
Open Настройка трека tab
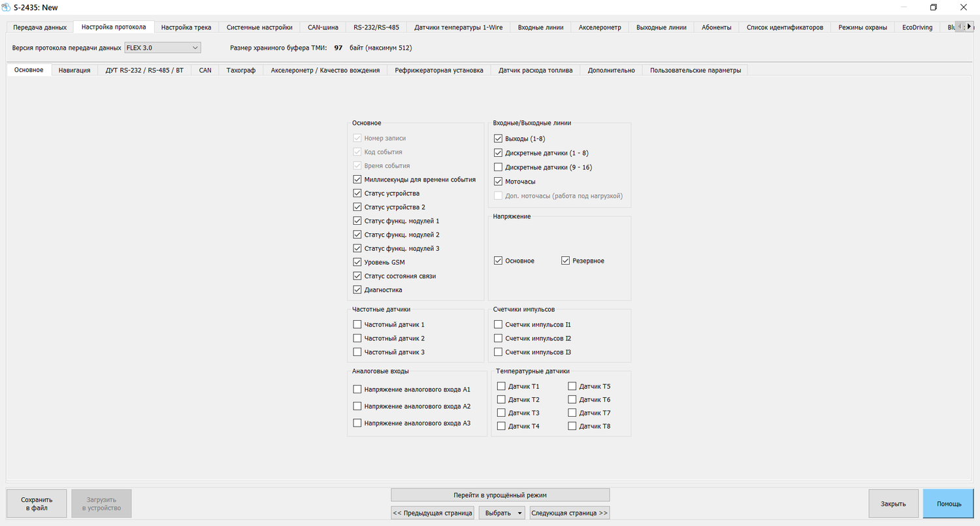point(186,27)
